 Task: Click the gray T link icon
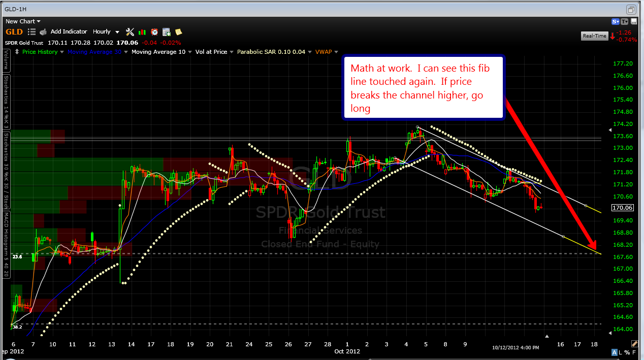coord(625,21)
